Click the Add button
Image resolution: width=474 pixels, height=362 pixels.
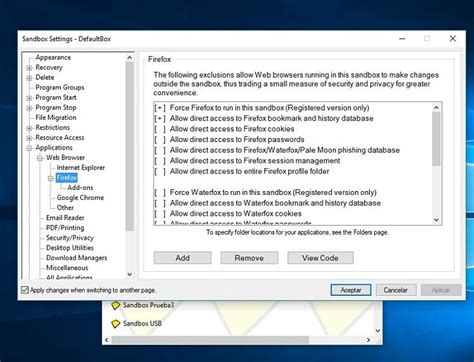point(183,258)
